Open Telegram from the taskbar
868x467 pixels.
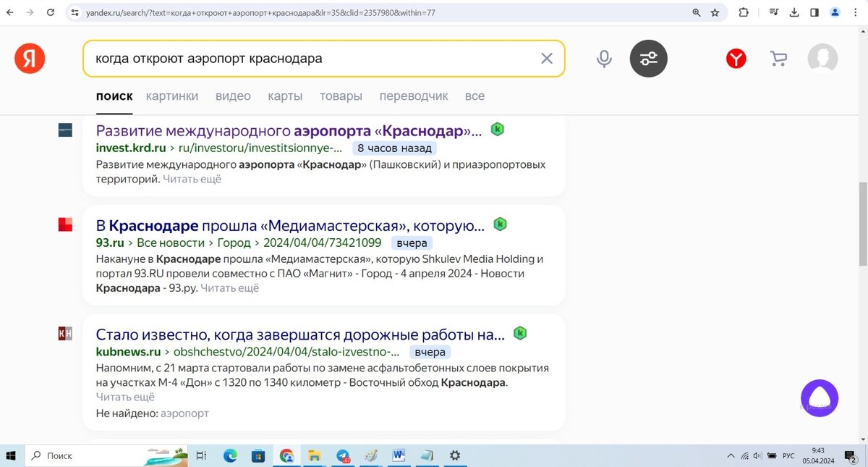(343, 456)
